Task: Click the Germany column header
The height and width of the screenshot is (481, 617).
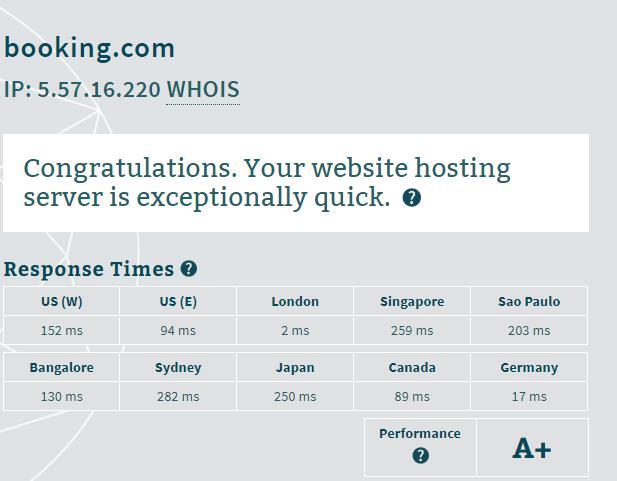Action: (x=529, y=368)
